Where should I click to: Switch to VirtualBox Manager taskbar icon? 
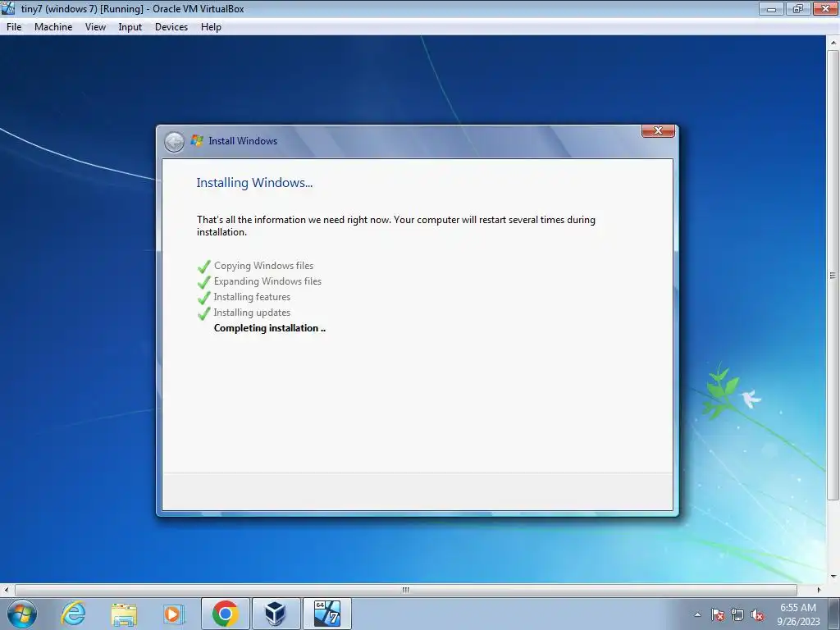tap(276, 614)
